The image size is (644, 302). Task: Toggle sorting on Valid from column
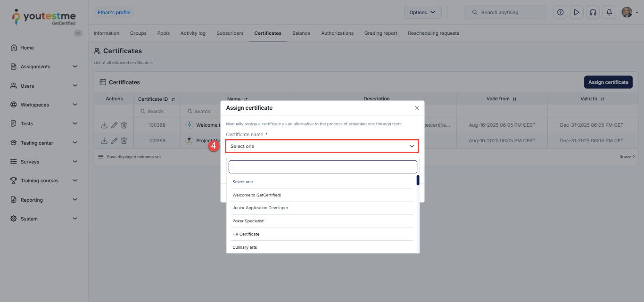pos(514,99)
